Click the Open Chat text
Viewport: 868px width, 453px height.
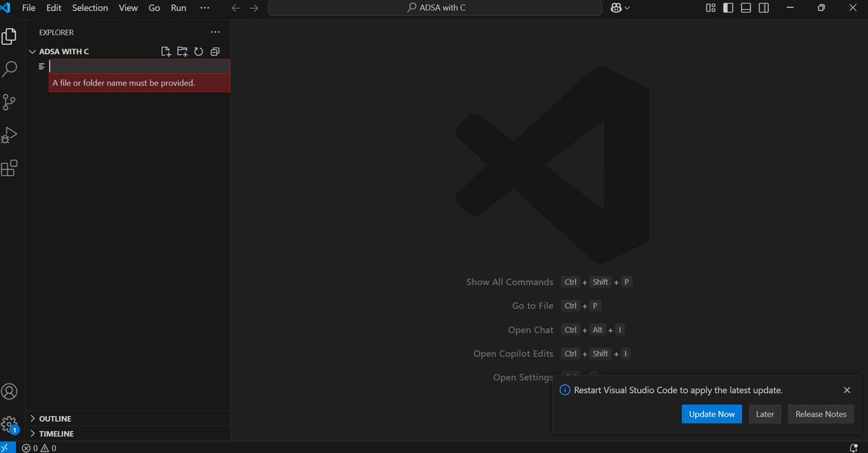[531, 330]
